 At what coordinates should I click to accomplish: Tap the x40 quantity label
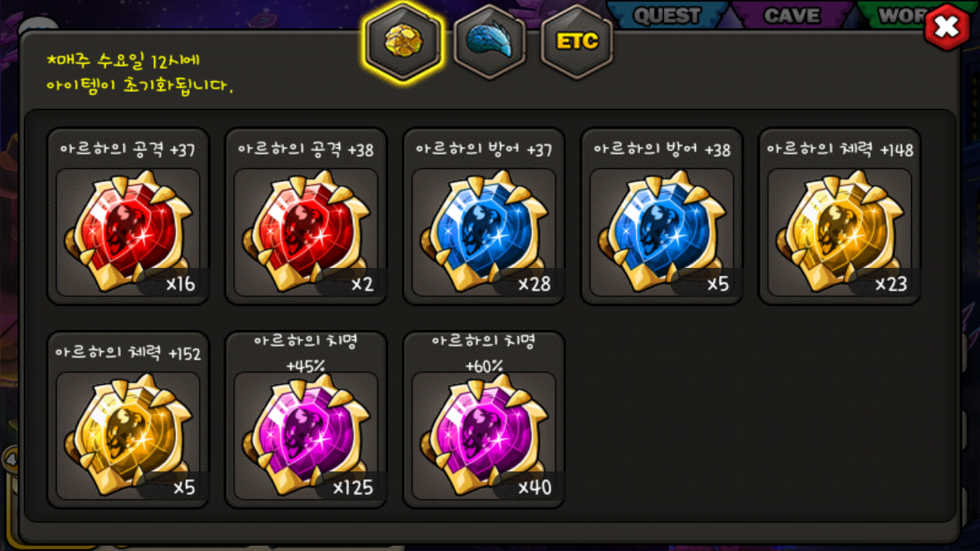tap(534, 487)
